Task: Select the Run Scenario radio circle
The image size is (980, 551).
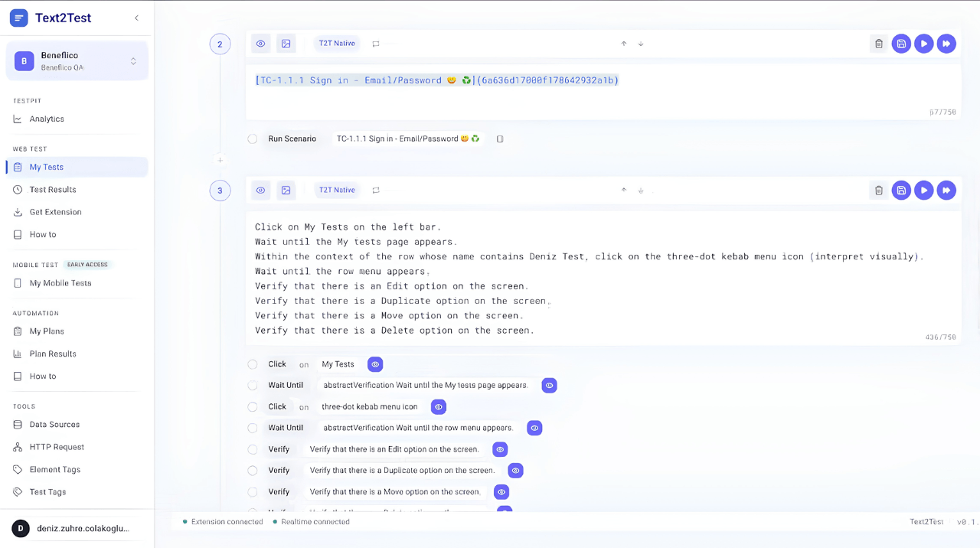Action: point(252,139)
